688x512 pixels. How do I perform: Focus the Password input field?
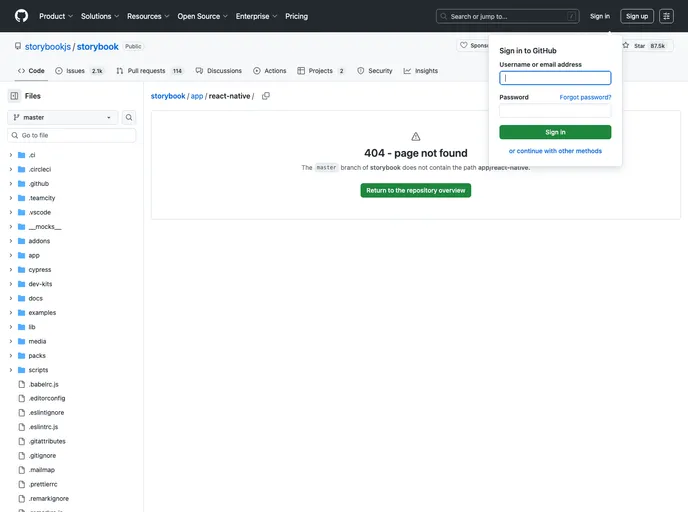click(x=555, y=111)
